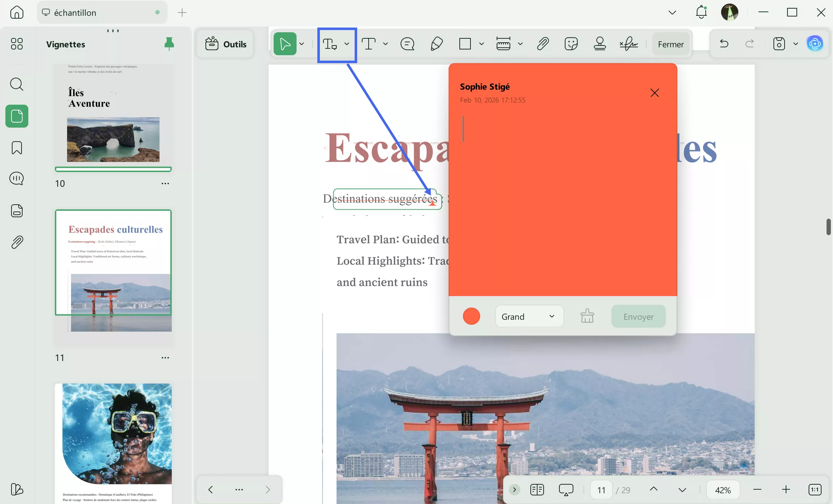Select the pencil drawing tool
The width and height of the screenshot is (833, 504).
click(x=436, y=44)
